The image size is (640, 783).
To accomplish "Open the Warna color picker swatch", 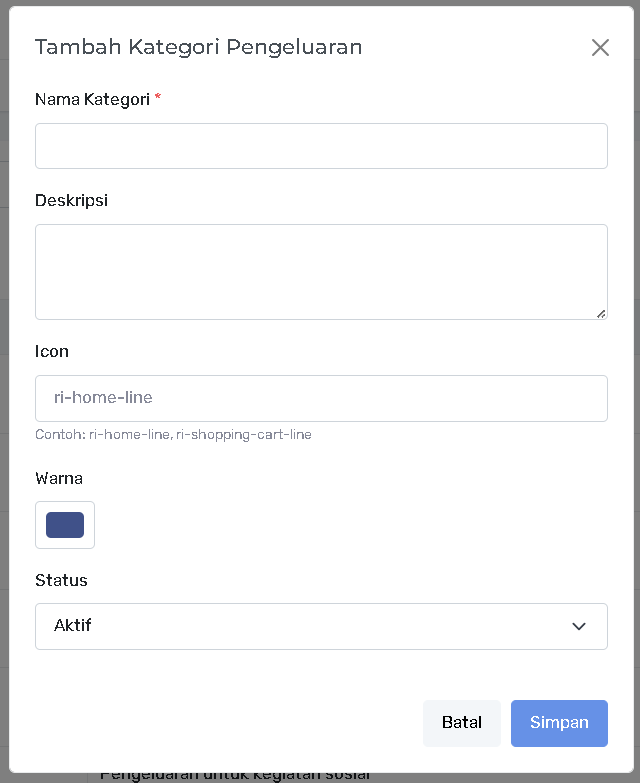I will coord(65,525).
